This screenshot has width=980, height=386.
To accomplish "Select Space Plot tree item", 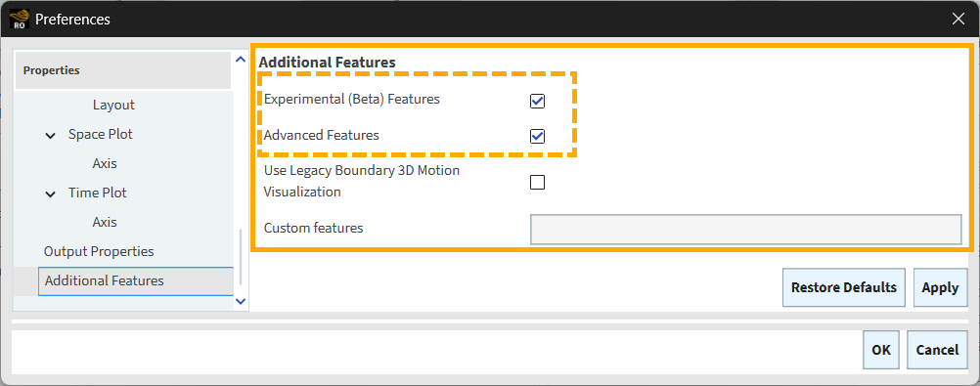I will click(101, 134).
